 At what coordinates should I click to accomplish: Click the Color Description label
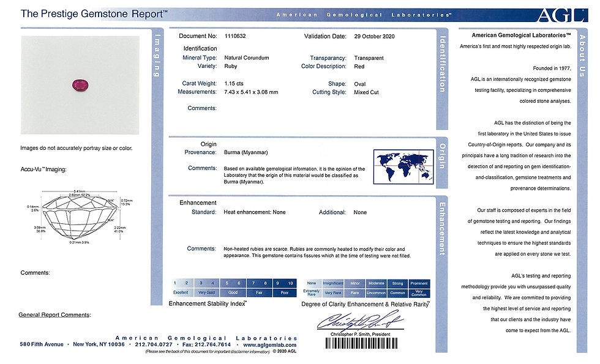pyautogui.click(x=324, y=66)
